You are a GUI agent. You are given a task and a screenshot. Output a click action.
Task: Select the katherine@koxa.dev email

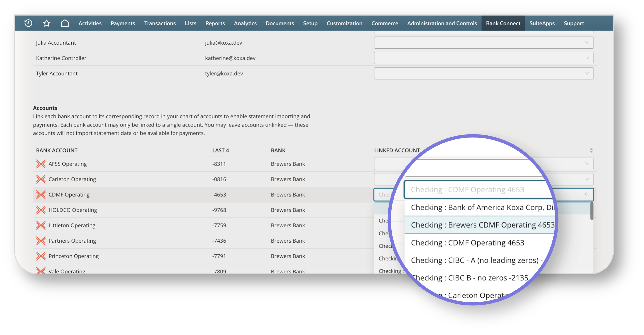point(230,58)
